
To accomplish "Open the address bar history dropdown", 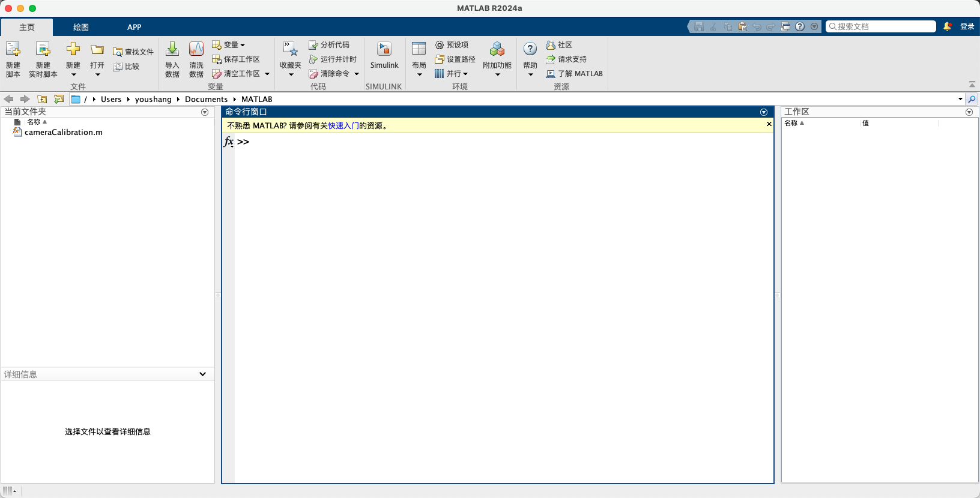I will (x=960, y=99).
